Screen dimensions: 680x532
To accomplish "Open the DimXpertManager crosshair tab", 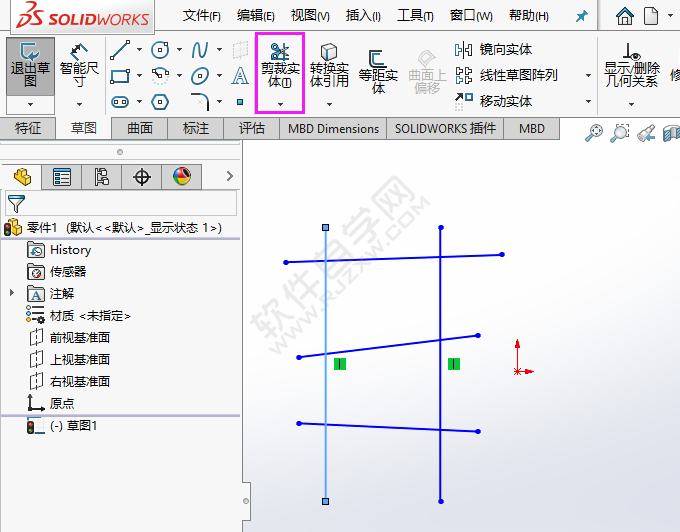I will coord(142,177).
